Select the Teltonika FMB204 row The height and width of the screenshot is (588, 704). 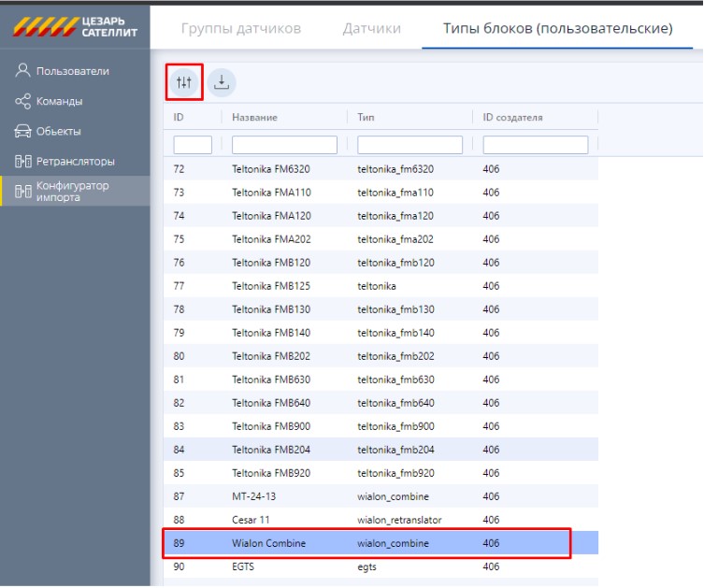pyautogui.click(x=381, y=450)
